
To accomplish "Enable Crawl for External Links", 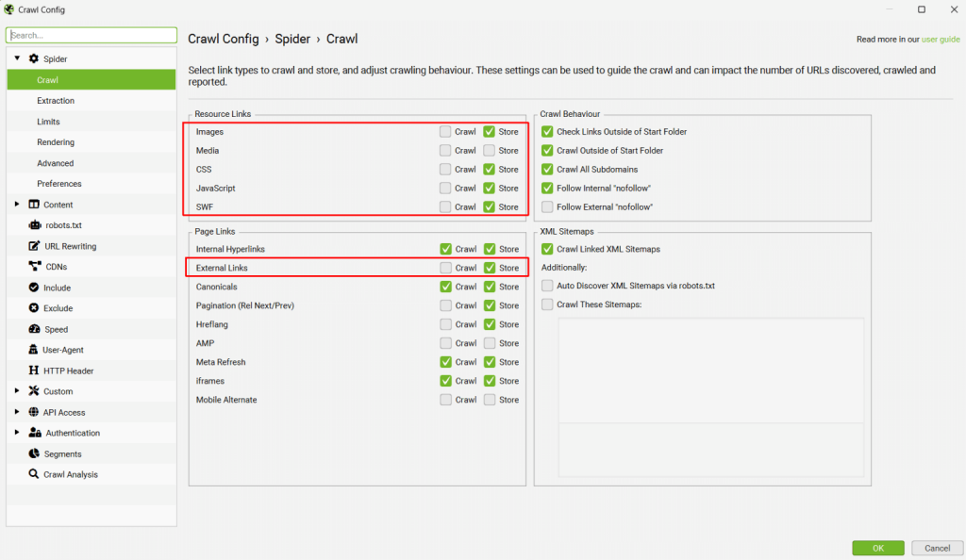I will (445, 268).
